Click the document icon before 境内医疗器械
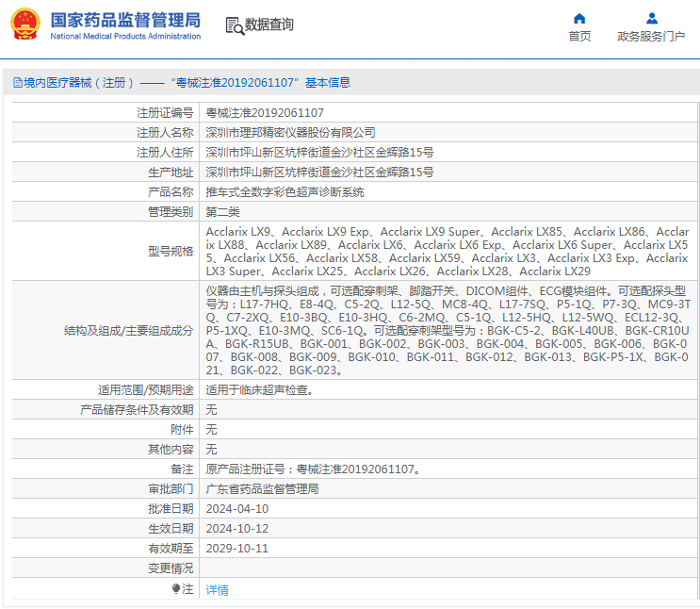The height and width of the screenshot is (609, 700). click(x=17, y=83)
